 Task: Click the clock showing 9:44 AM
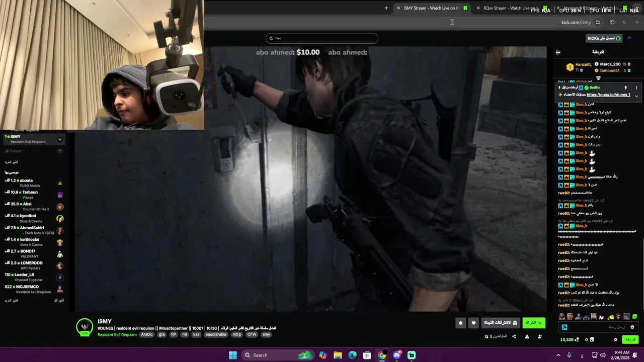622,352
